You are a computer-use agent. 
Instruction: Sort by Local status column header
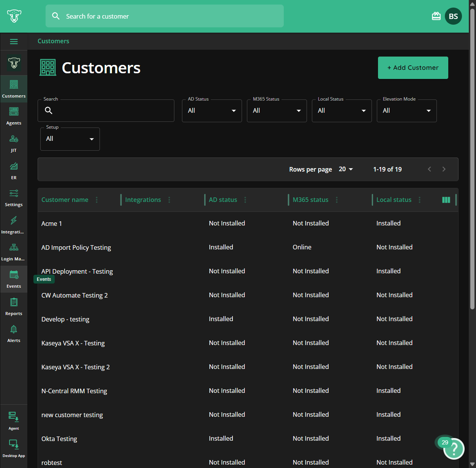point(394,200)
